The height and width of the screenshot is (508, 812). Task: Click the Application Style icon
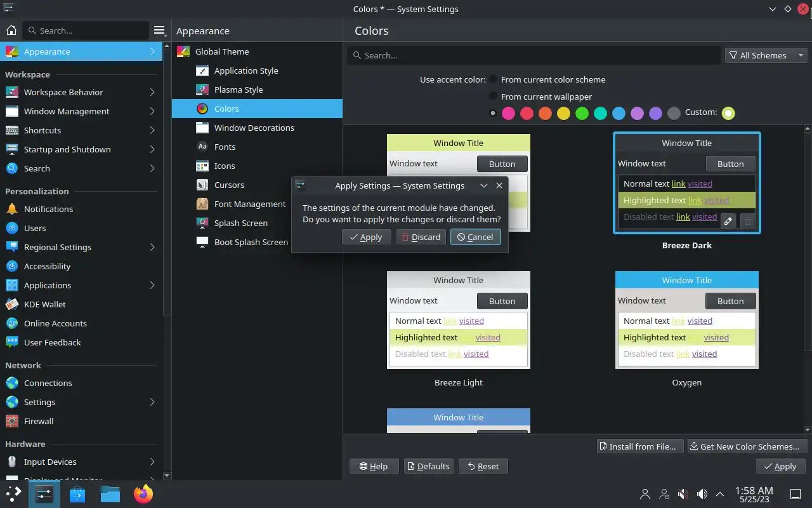click(202, 70)
